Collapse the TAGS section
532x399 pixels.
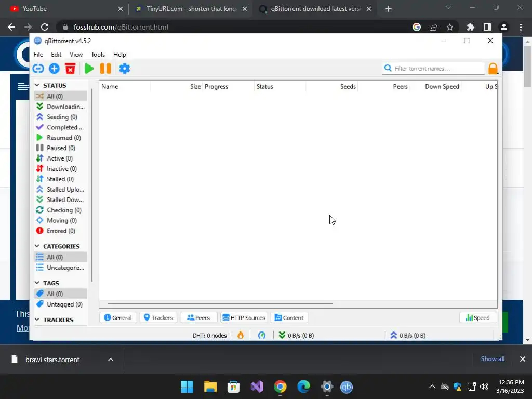tap(37, 283)
